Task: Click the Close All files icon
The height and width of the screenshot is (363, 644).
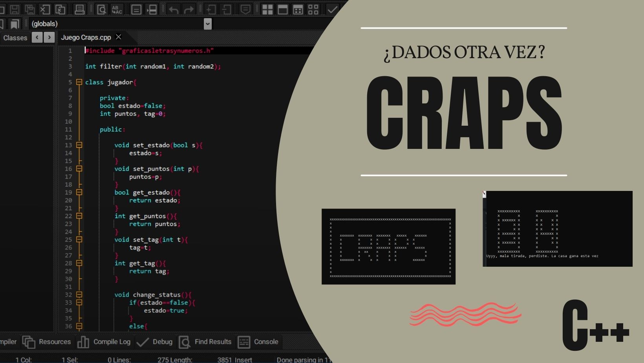Action: pyautogui.click(x=60, y=9)
